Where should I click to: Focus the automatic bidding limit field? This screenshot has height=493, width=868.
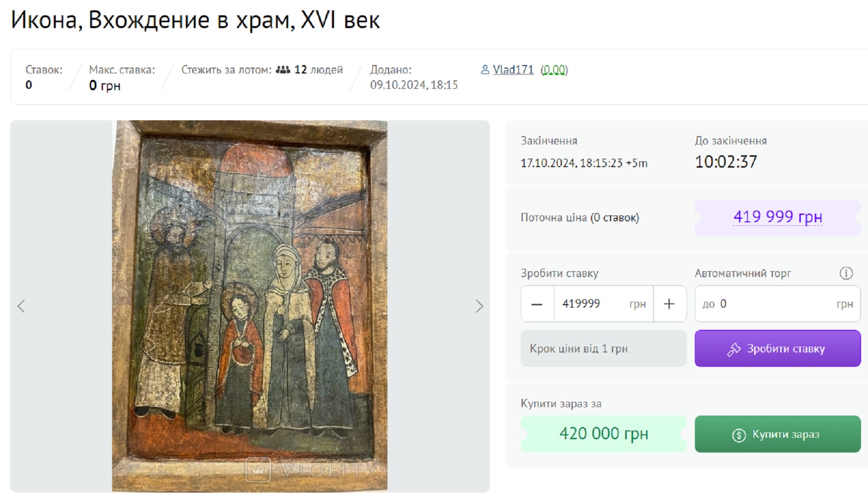[x=778, y=304]
